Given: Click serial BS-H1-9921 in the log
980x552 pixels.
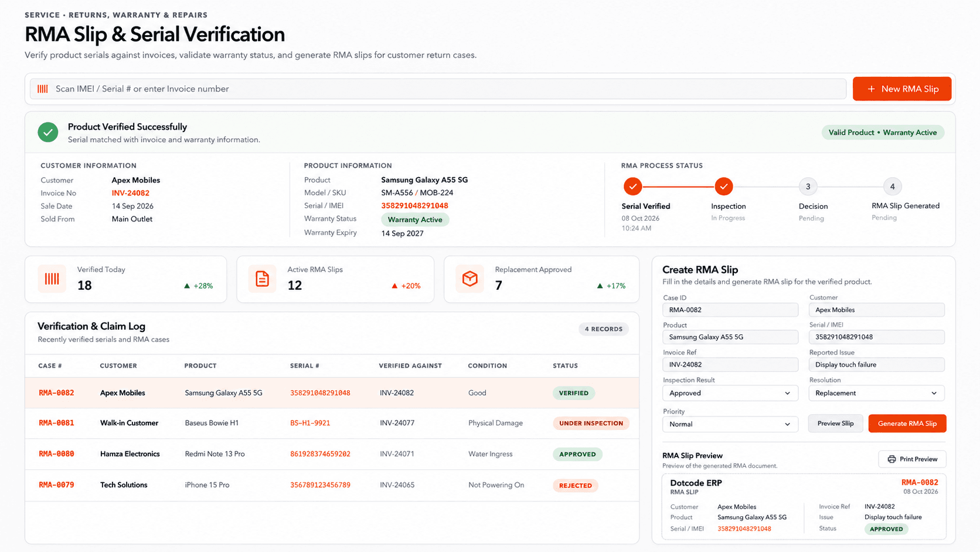Looking at the screenshot, I should pos(310,423).
